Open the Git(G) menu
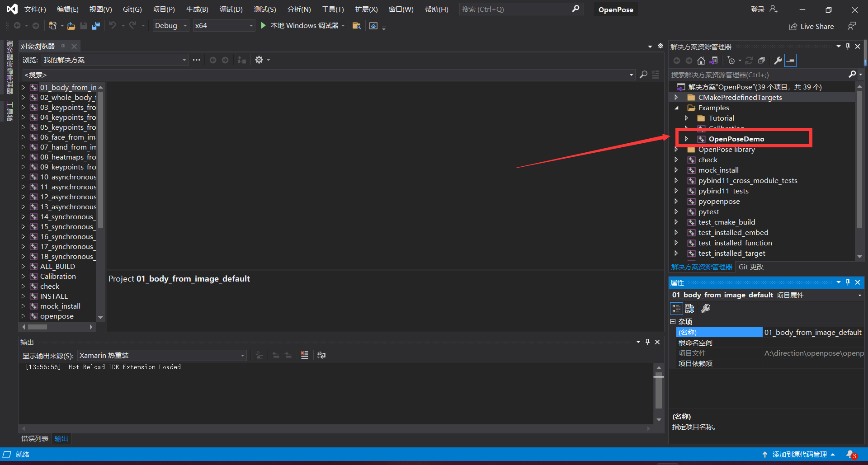The width and height of the screenshot is (868, 465). coord(132,9)
